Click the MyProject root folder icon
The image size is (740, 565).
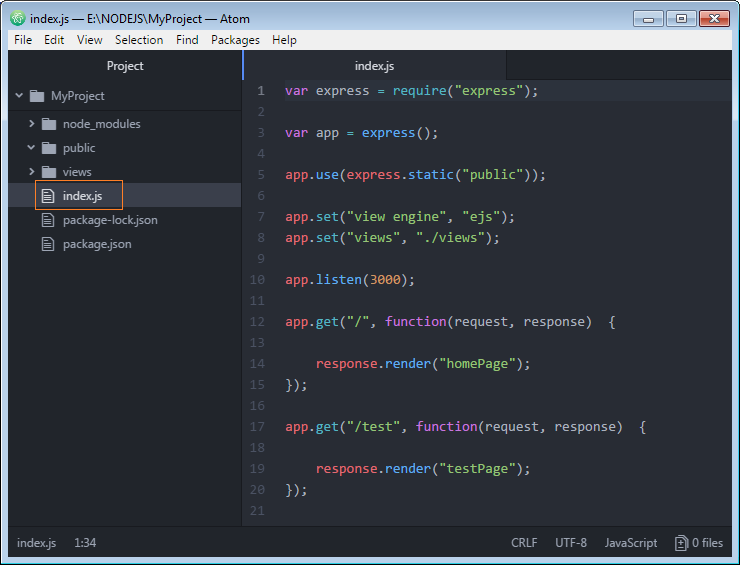point(37,96)
